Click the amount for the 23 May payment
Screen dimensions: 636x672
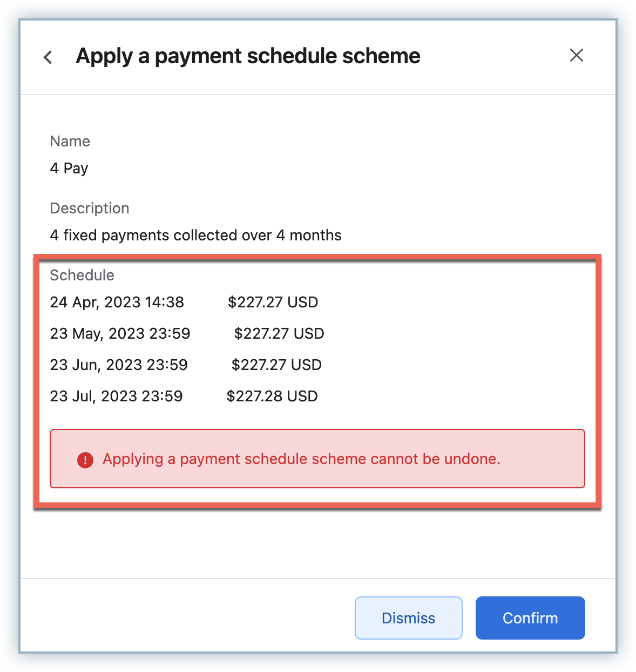coord(279,334)
